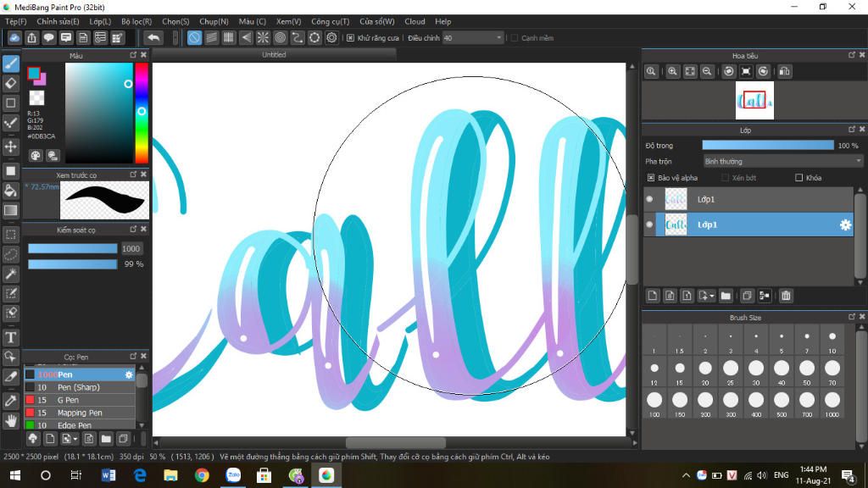
Task: Select the rectangular Select tool
Action: pos(10,235)
